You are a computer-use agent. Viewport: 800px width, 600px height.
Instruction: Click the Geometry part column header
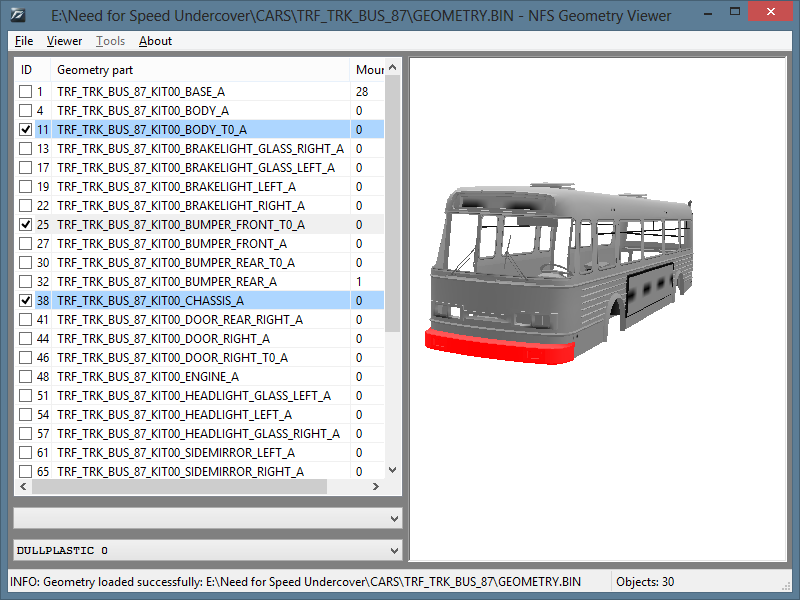[x=200, y=70]
